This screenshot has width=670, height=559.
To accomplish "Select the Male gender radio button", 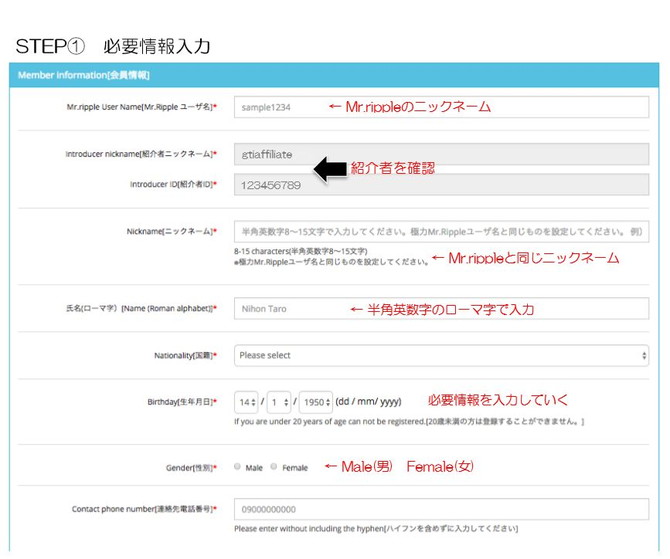I will (x=237, y=466).
